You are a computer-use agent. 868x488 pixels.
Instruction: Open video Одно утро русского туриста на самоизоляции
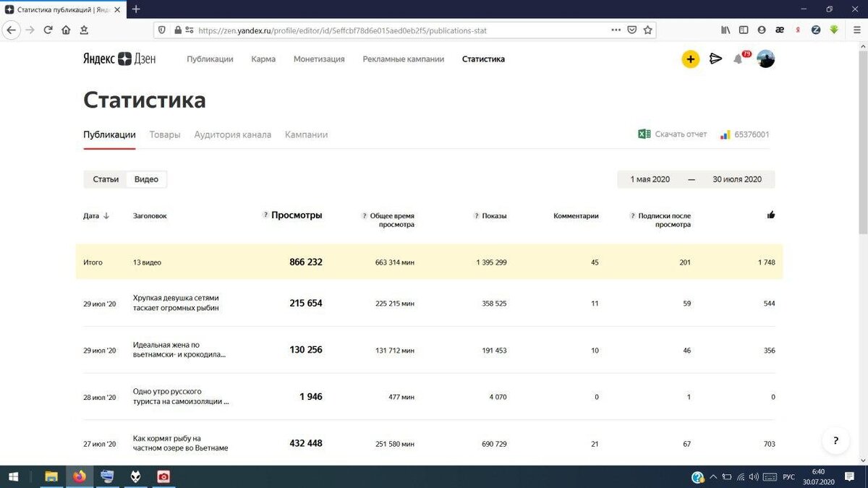coord(181,396)
